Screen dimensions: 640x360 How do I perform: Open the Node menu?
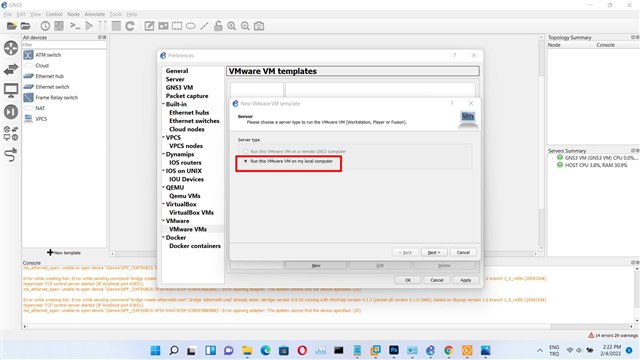[x=73, y=14]
